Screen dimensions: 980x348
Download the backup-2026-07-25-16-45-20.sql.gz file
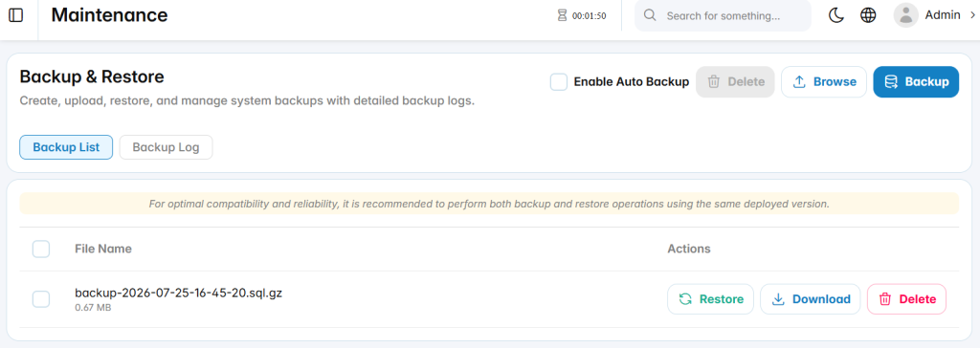[x=810, y=299]
